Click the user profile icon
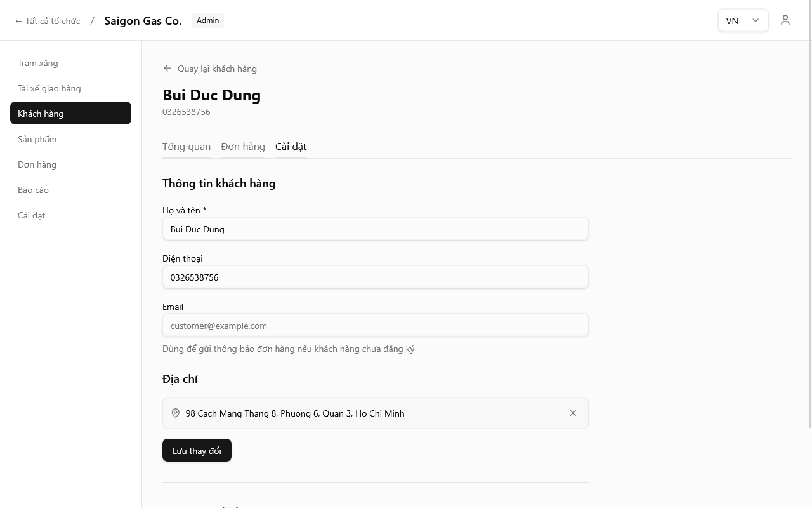The image size is (812, 508). pos(785,20)
